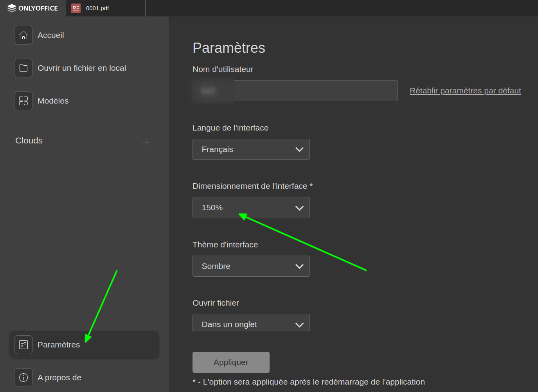Select the Accueil menu item

pos(51,35)
